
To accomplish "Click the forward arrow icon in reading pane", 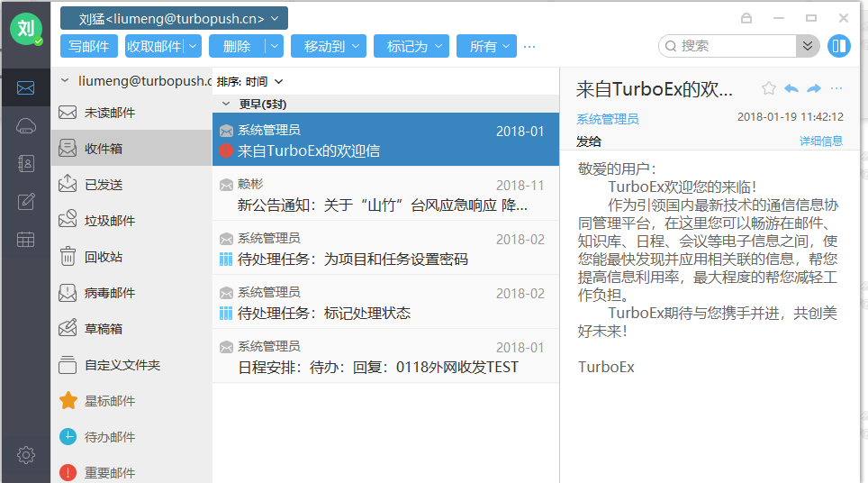I will point(814,88).
